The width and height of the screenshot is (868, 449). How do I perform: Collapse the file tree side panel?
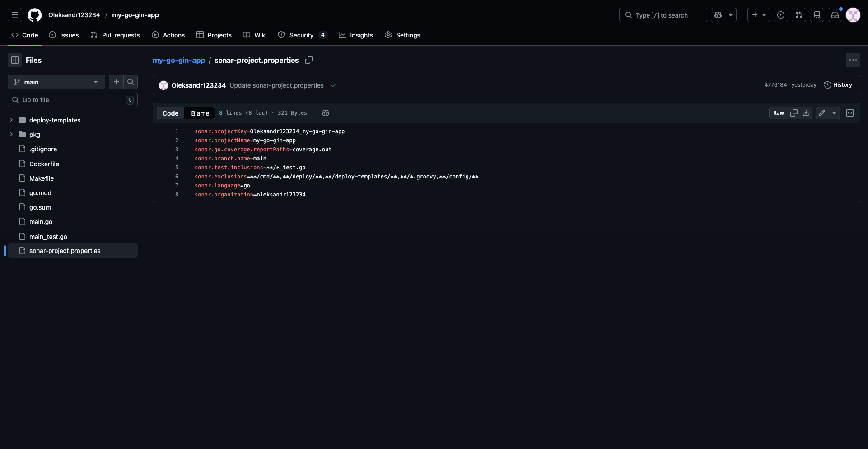tap(15, 60)
